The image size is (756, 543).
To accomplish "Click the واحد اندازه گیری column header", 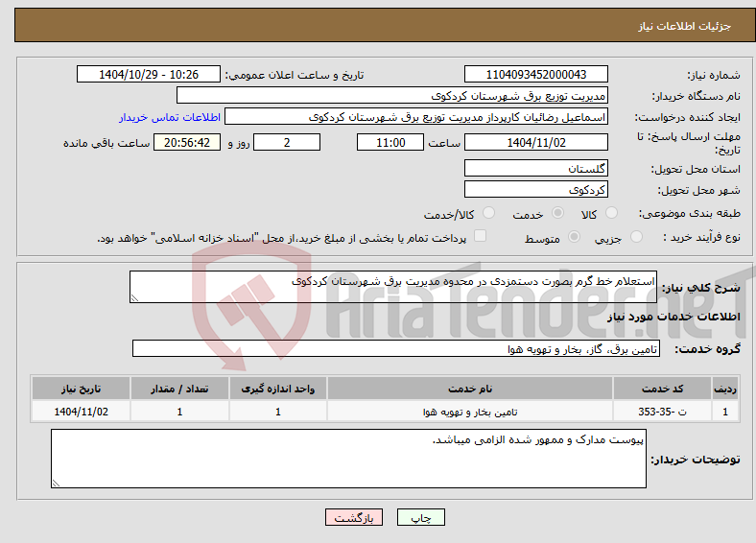I will point(278,389).
